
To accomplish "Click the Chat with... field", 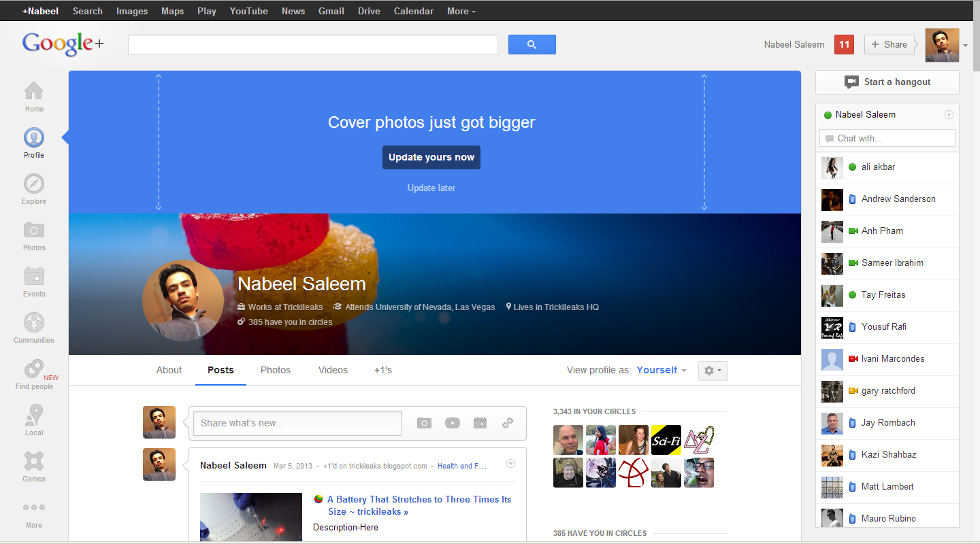I will pyautogui.click(x=887, y=139).
